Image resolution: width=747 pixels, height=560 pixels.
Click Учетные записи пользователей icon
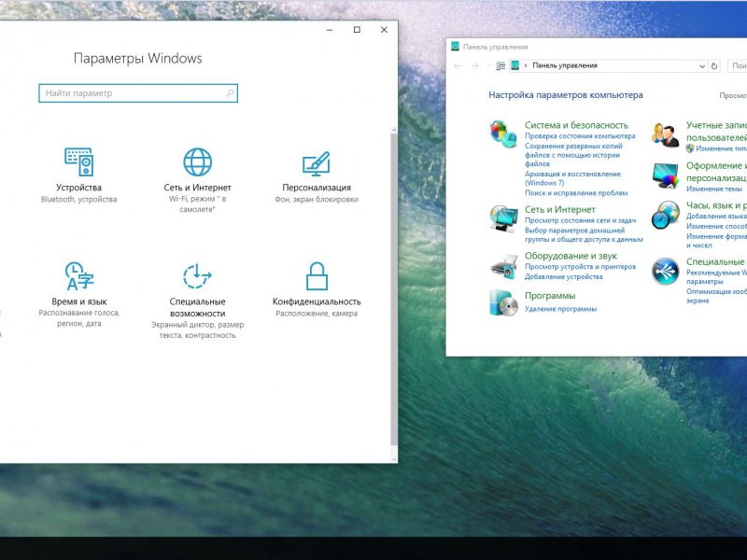coord(665,134)
